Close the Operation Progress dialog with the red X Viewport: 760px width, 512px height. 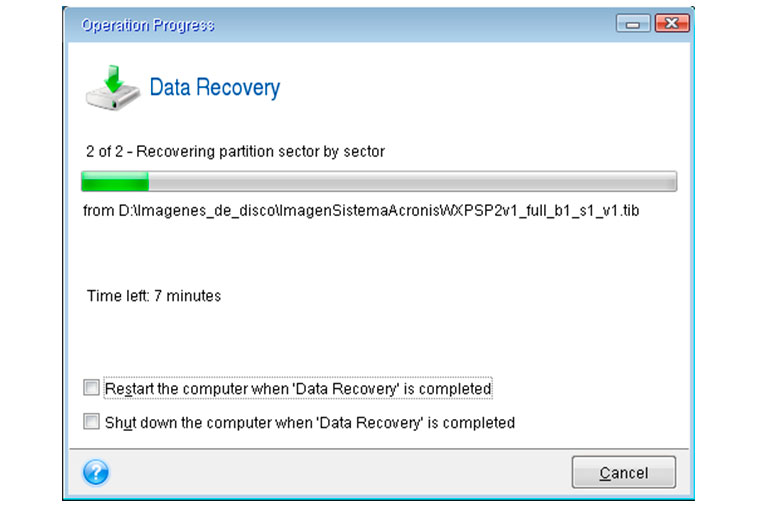point(672,23)
